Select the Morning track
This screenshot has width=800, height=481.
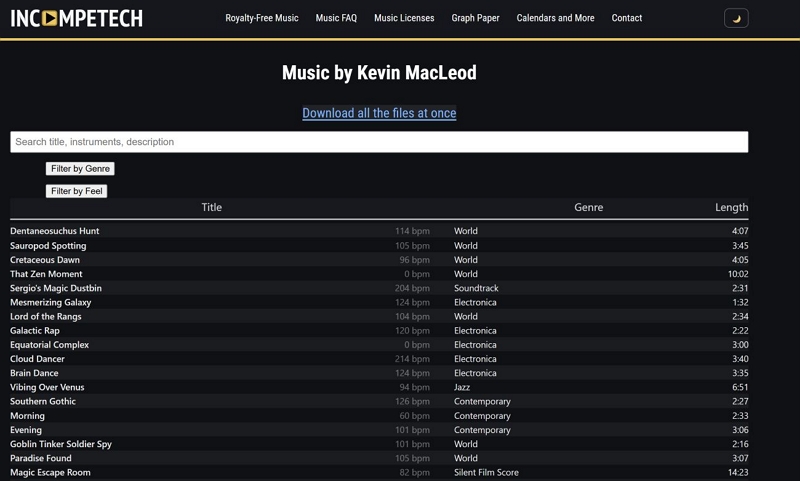(27, 416)
